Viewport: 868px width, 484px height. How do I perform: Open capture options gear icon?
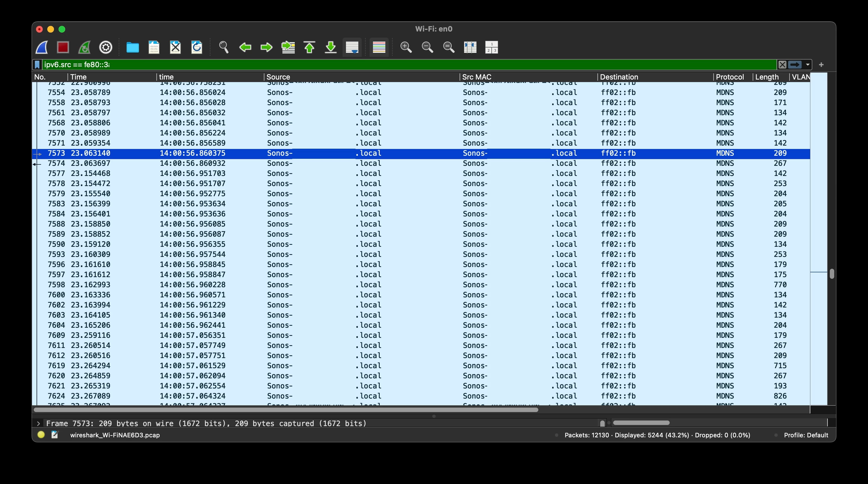[x=105, y=47]
